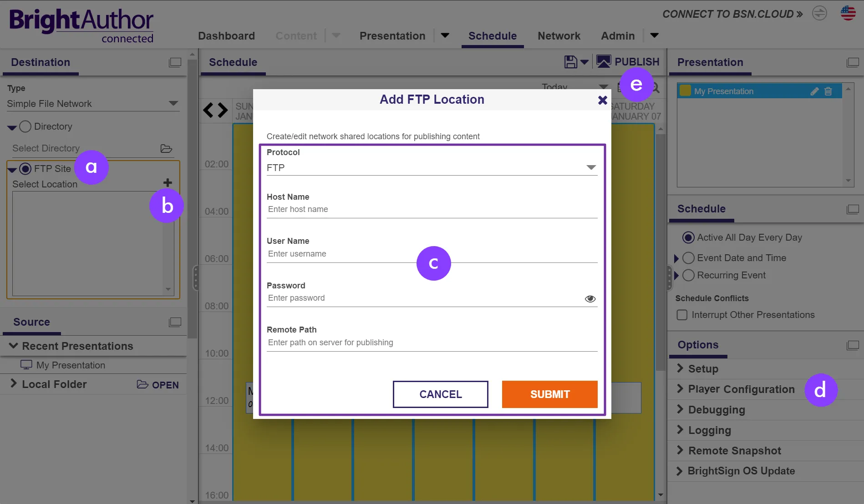Screen dimensions: 864x504
Task: Open the Admin menu tab
Action: (618, 36)
